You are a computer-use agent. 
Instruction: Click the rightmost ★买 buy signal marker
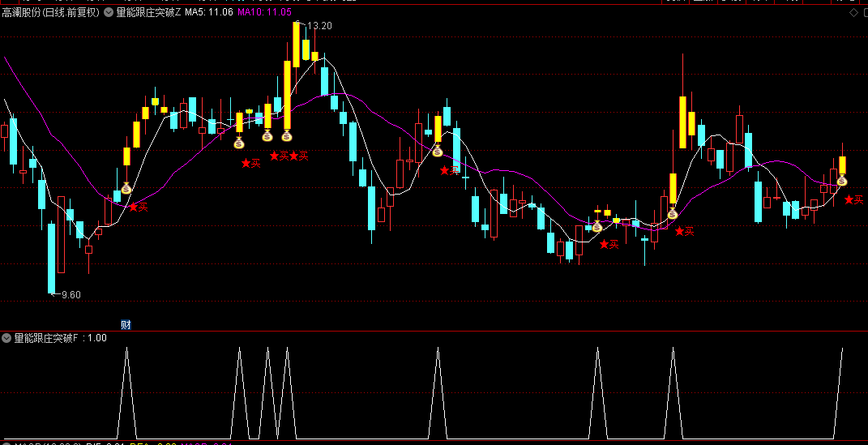coord(853,200)
